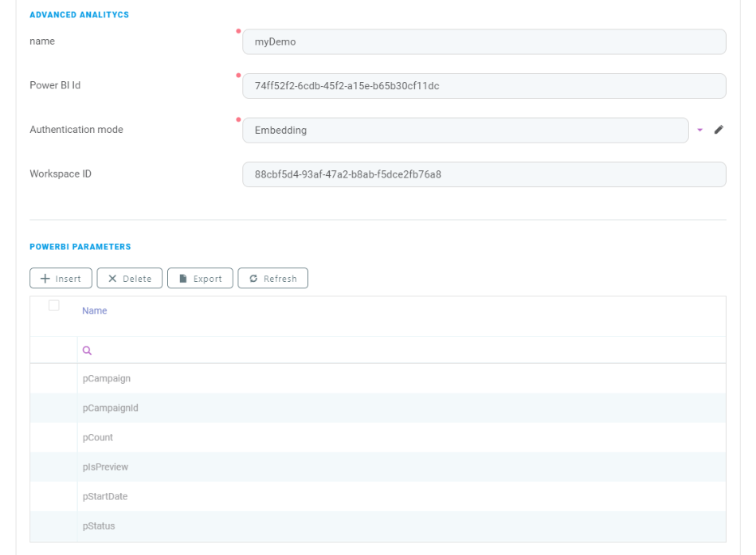Click the plus icon on the Insert button

click(43, 278)
